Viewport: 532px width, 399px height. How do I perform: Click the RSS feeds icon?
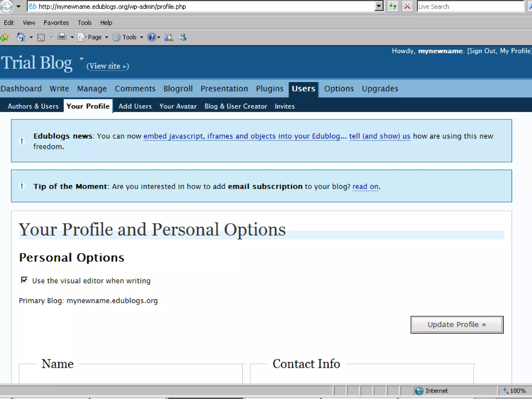point(41,38)
